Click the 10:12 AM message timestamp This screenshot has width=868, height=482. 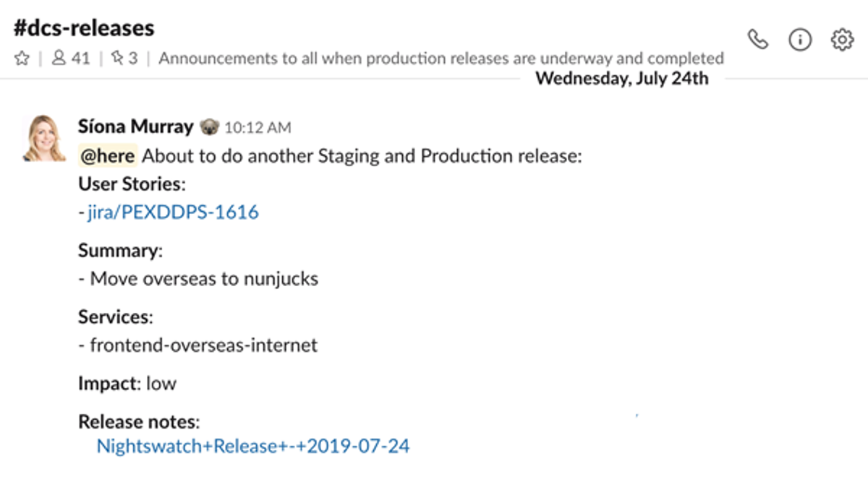258,129
